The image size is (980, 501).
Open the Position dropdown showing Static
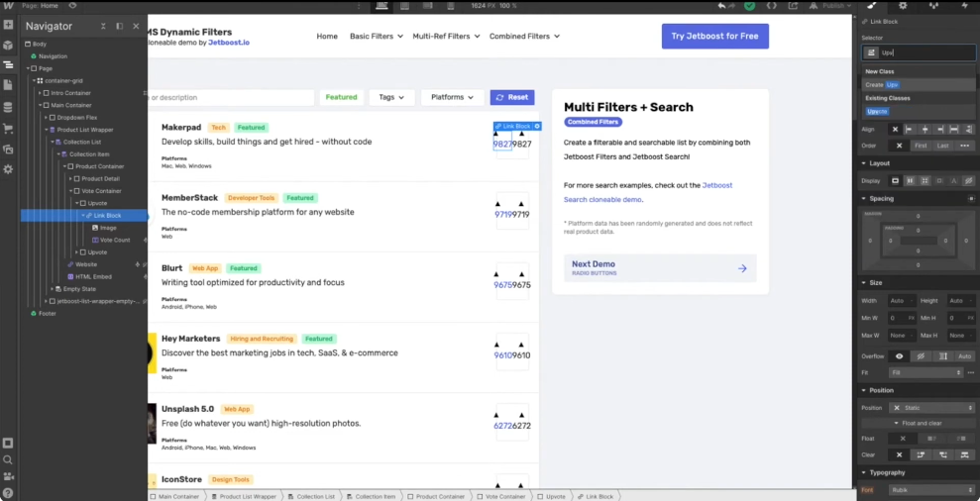pyautogui.click(x=931, y=407)
